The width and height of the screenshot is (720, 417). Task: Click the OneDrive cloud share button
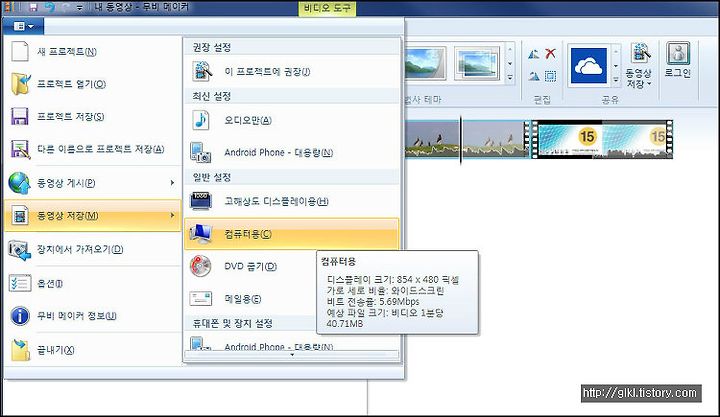(x=589, y=66)
